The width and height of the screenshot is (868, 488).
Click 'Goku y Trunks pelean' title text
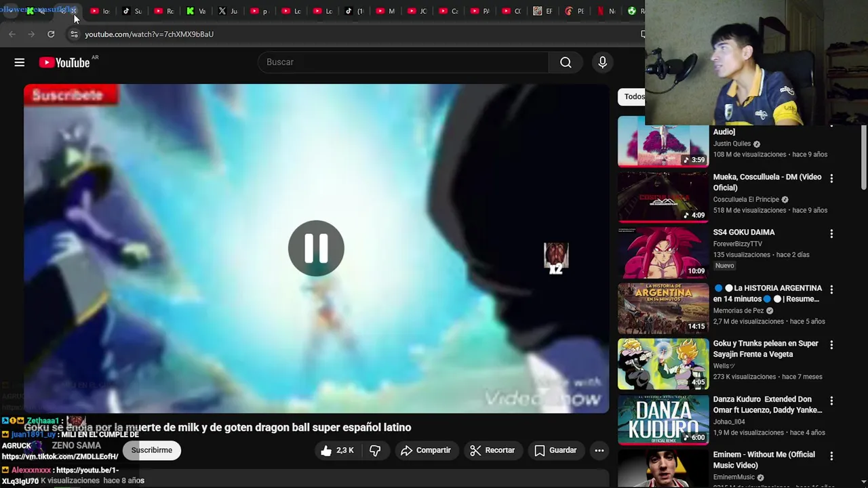coord(766,349)
